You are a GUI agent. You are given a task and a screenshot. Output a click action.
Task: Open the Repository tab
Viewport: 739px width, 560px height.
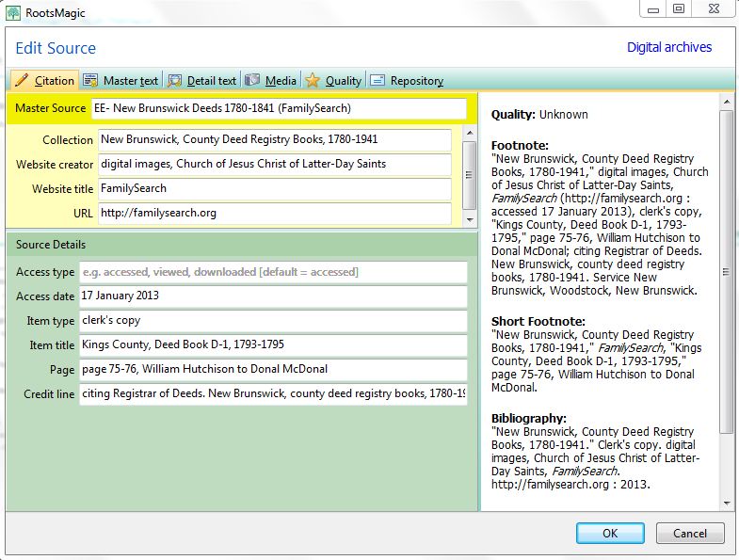click(x=407, y=81)
